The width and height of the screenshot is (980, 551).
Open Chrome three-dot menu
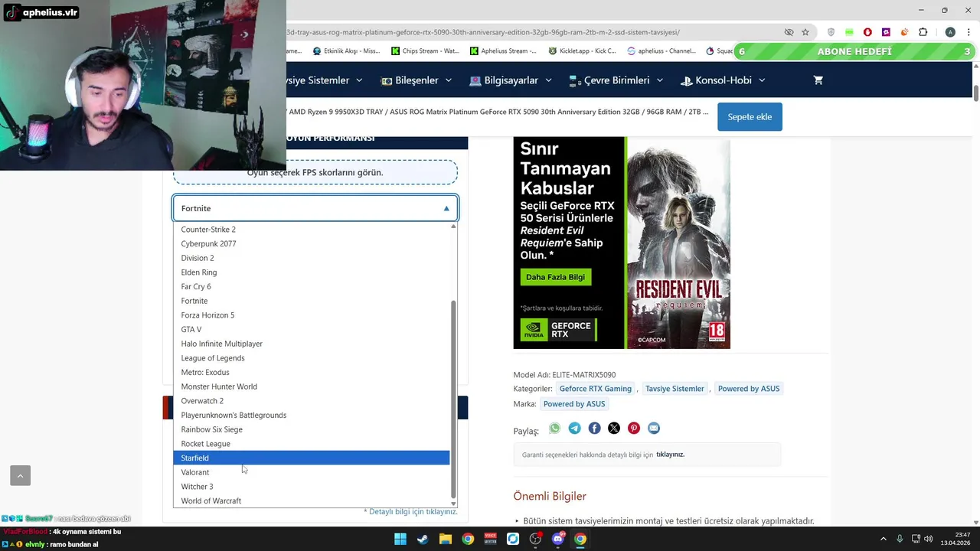tap(967, 32)
